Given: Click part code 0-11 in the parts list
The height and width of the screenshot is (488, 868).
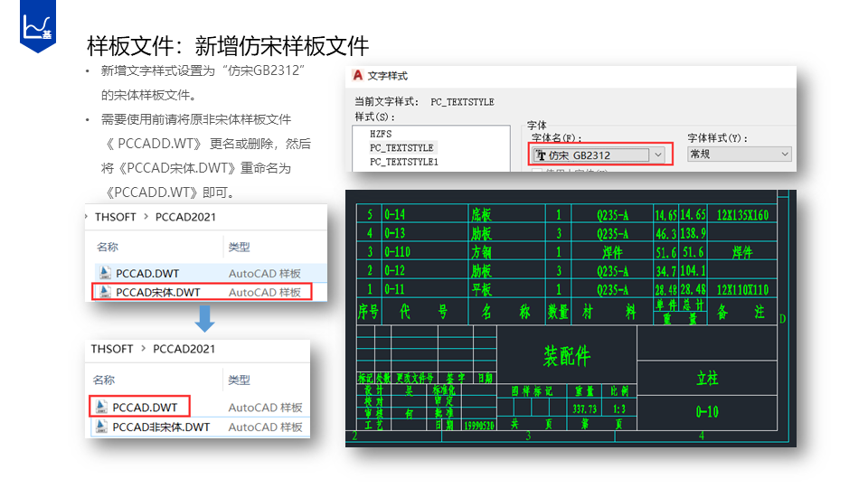Looking at the screenshot, I should click(395, 289).
